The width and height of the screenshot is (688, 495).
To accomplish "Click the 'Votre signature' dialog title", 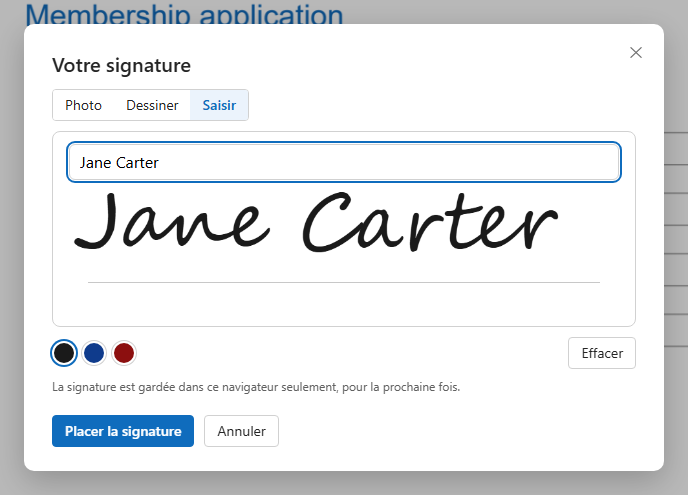I will coord(122,66).
